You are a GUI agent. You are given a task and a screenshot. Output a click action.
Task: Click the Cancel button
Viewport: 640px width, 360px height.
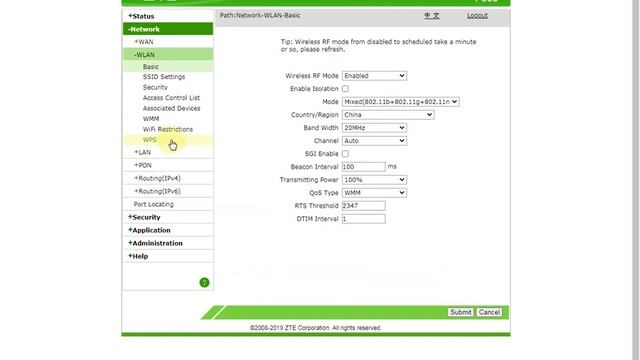[489, 312]
